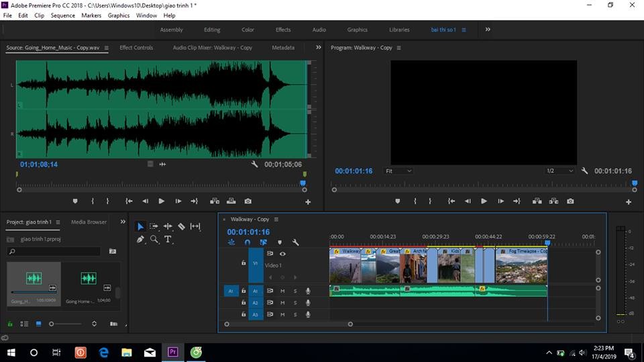Enable voice-over record on A3
The height and width of the screenshot is (362, 644).
coord(308,315)
